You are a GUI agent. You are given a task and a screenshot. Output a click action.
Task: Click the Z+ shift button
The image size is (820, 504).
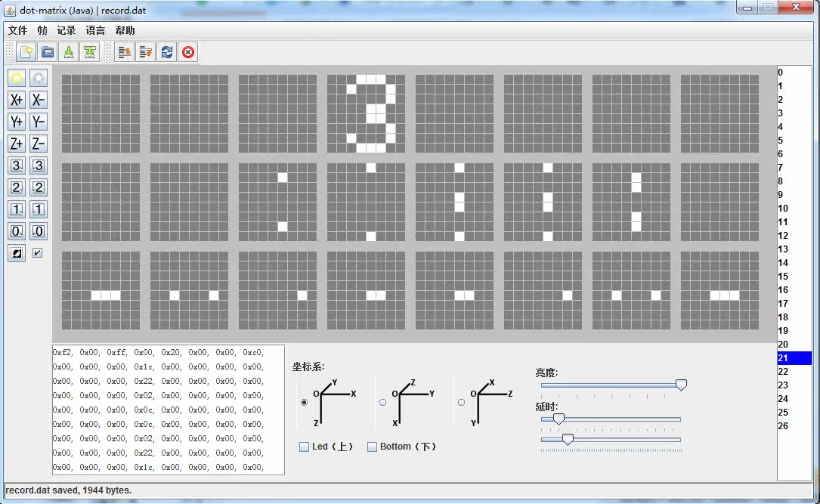point(17,144)
